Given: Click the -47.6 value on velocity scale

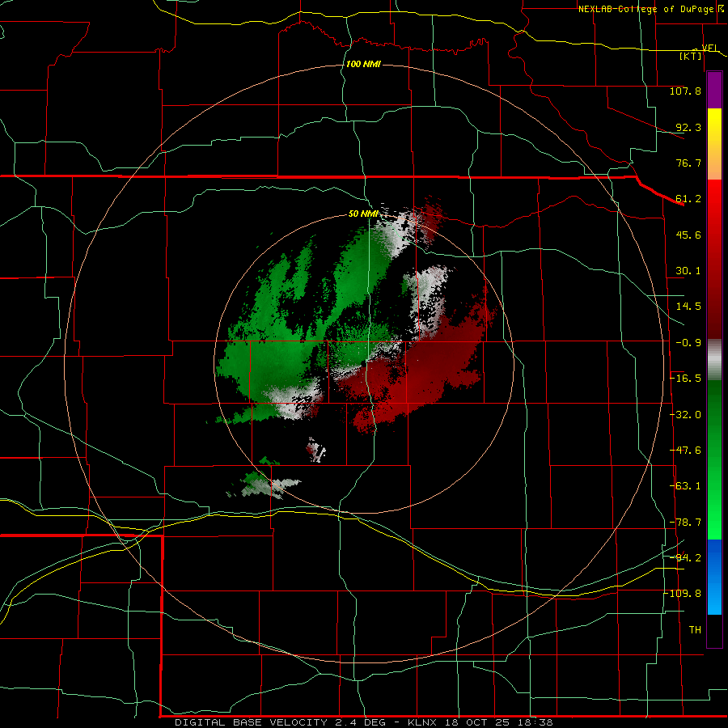Looking at the screenshot, I should pos(685,451).
